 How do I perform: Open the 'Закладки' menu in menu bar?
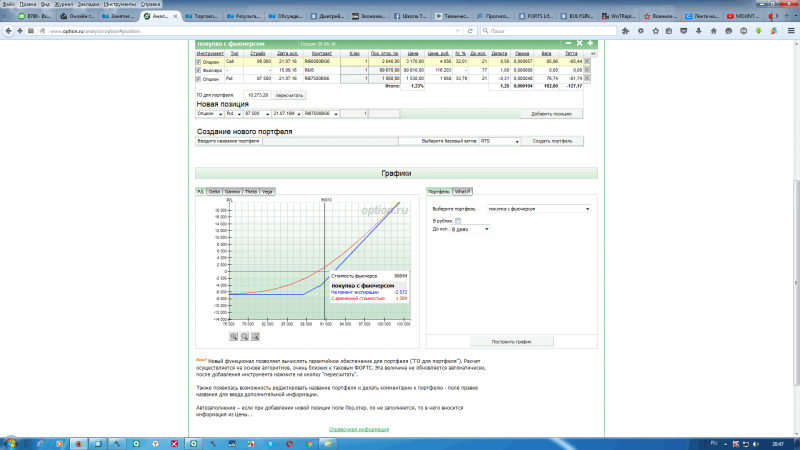pos(88,4)
